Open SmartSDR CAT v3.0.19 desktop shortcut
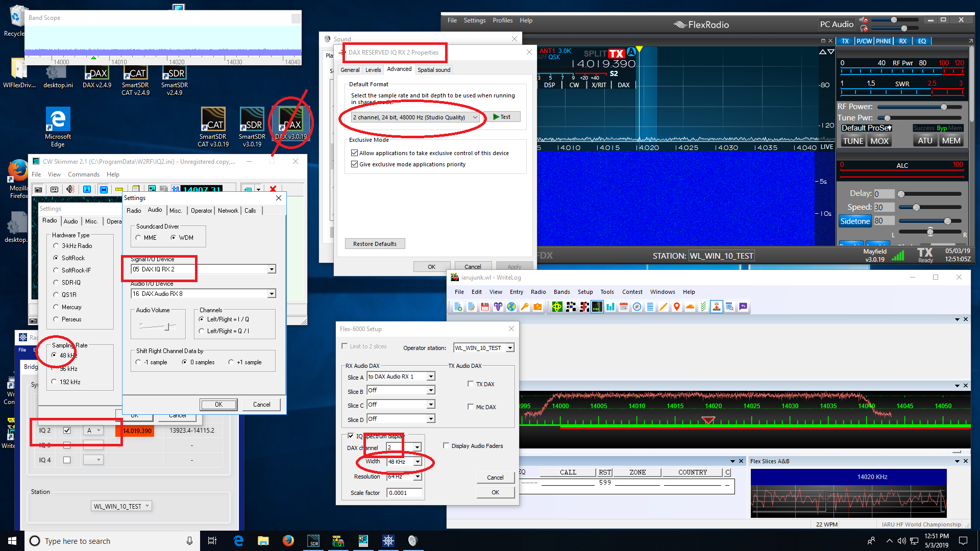Image resolution: width=980 pixels, height=551 pixels. 213,127
